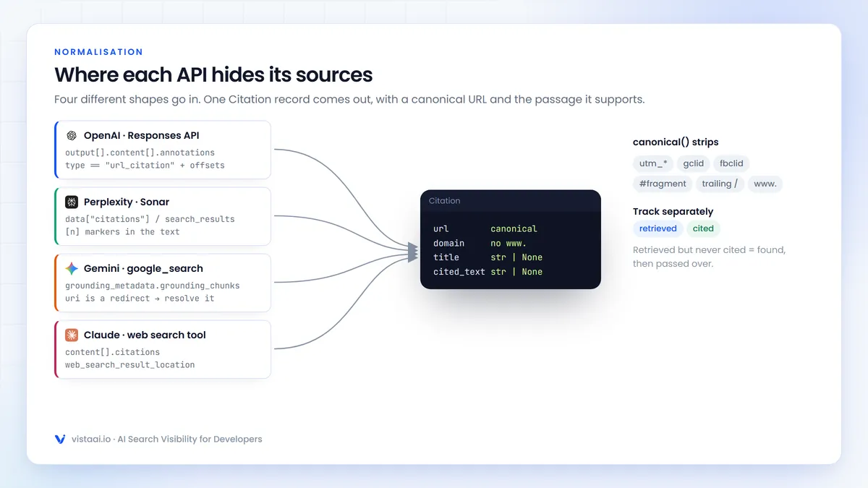Click the green 'cited' badge
Viewport: 868px width, 488px height.
coord(703,228)
